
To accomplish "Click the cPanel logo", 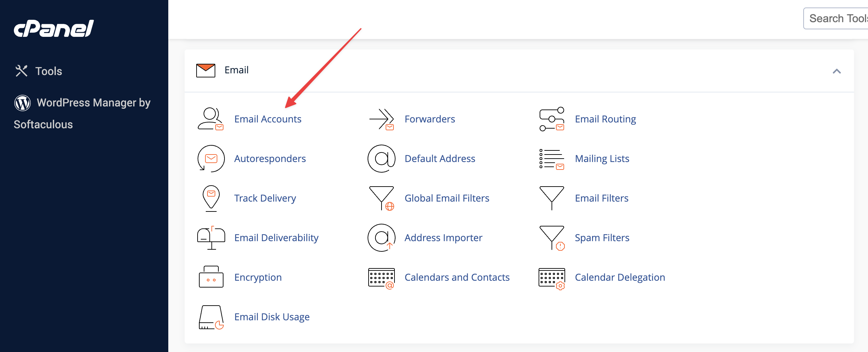I will [x=54, y=29].
